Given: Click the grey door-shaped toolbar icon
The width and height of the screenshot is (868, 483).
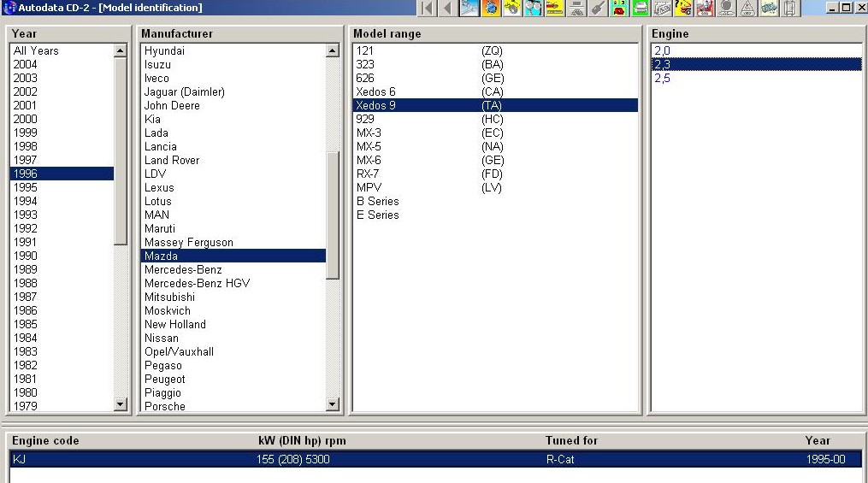Looking at the screenshot, I should pos(790,8).
